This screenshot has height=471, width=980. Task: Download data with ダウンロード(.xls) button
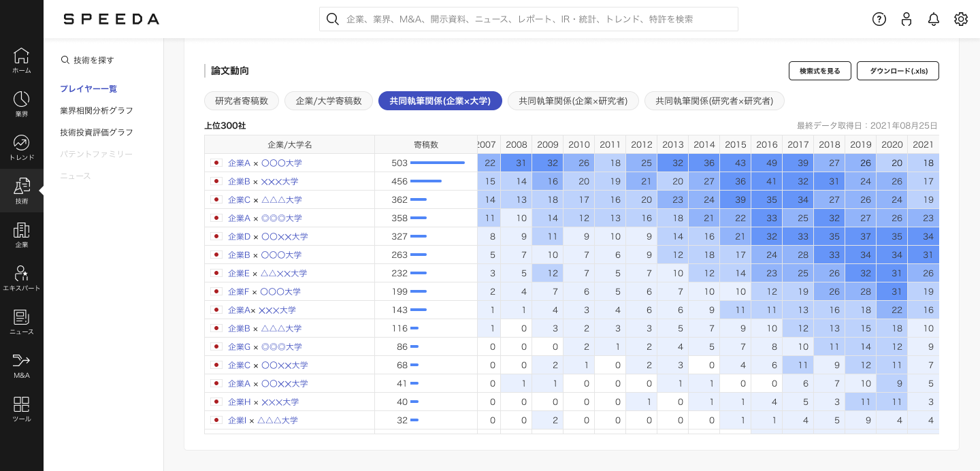[x=898, y=71]
